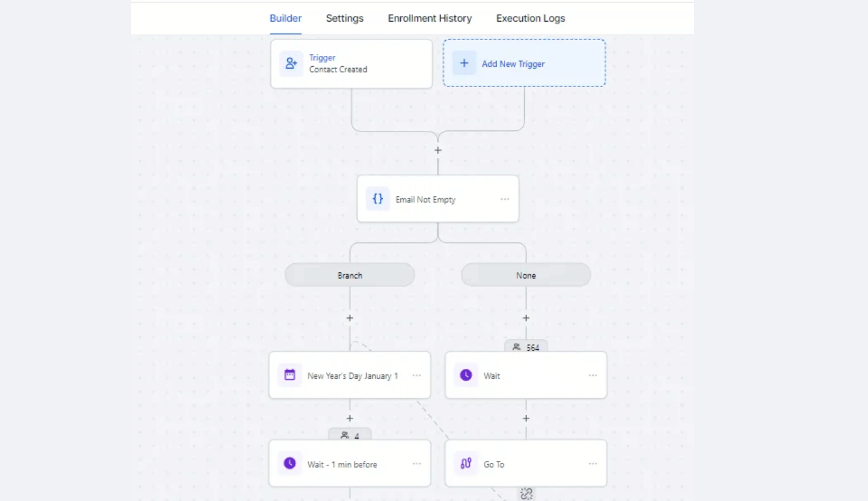The width and height of the screenshot is (868, 501).
Task: Click the 564 contacts count badge
Action: click(x=526, y=347)
